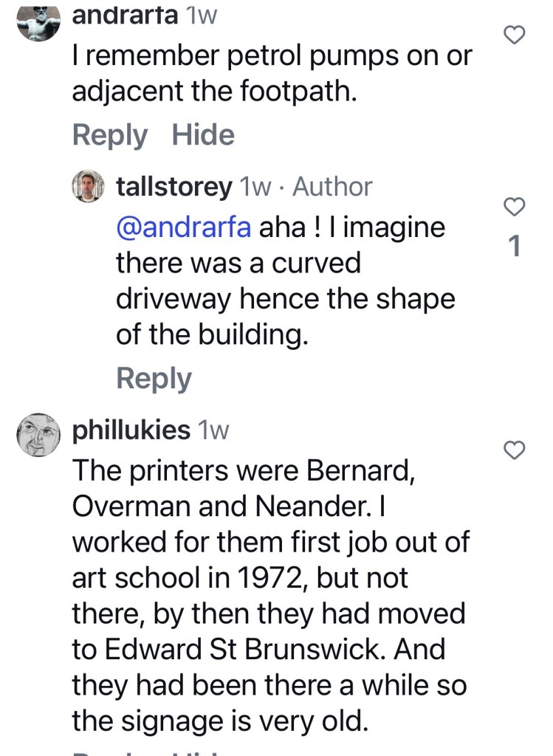
Task: Open phillukies' sketch avatar
Action: 38,435
